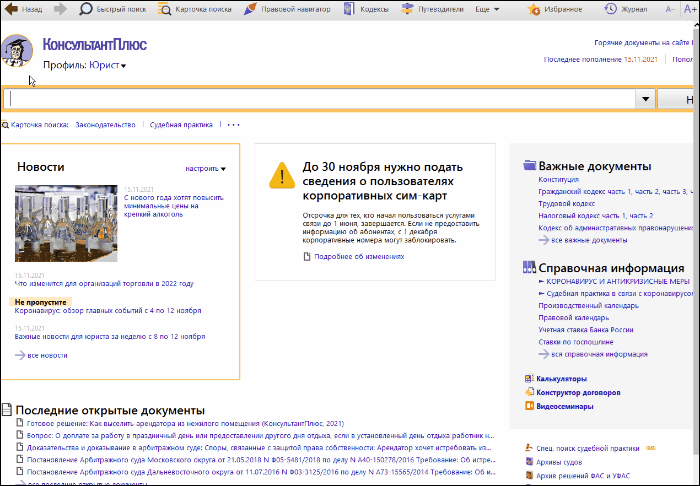Open the Codes (Кодексы) icon
700x486 pixels.
tap(349, 9)
